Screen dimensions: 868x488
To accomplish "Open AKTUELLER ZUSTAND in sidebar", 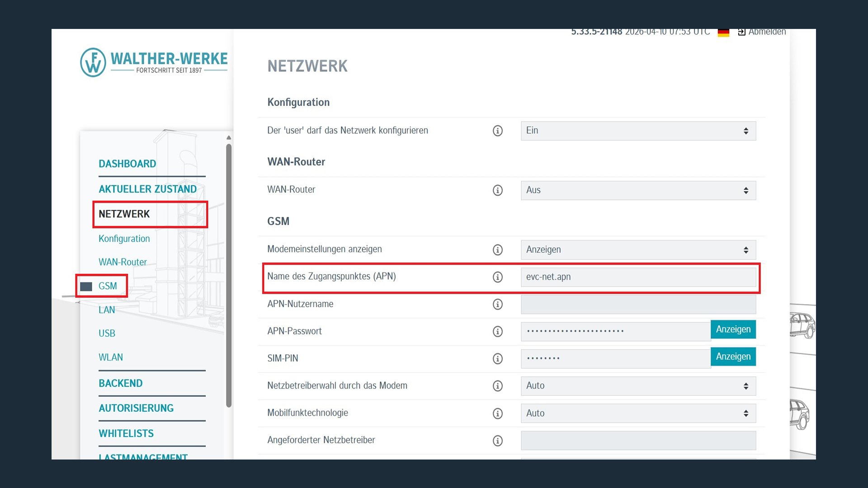I will tap(148, 189).
